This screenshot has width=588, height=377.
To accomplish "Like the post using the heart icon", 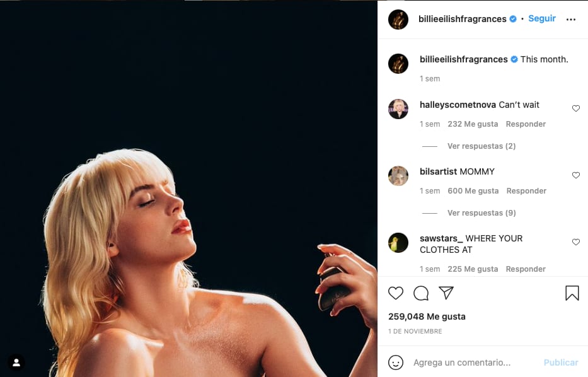I will 396,293.
